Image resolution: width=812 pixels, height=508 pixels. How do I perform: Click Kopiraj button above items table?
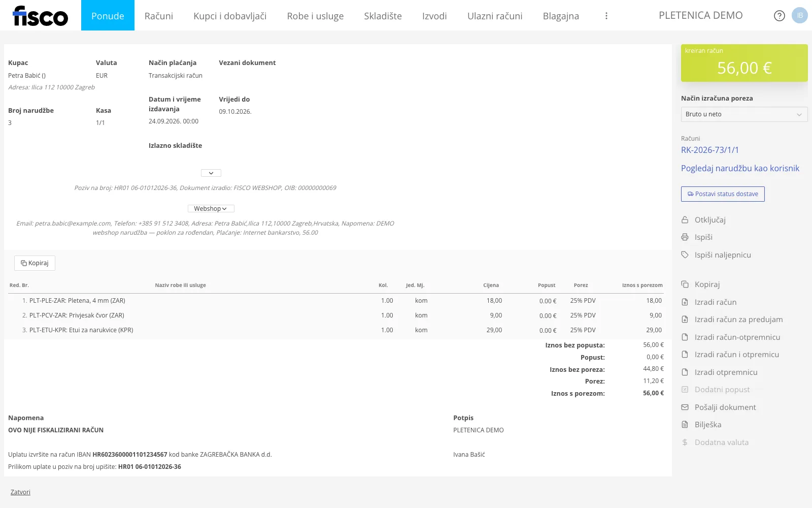(x=35, y=263)
